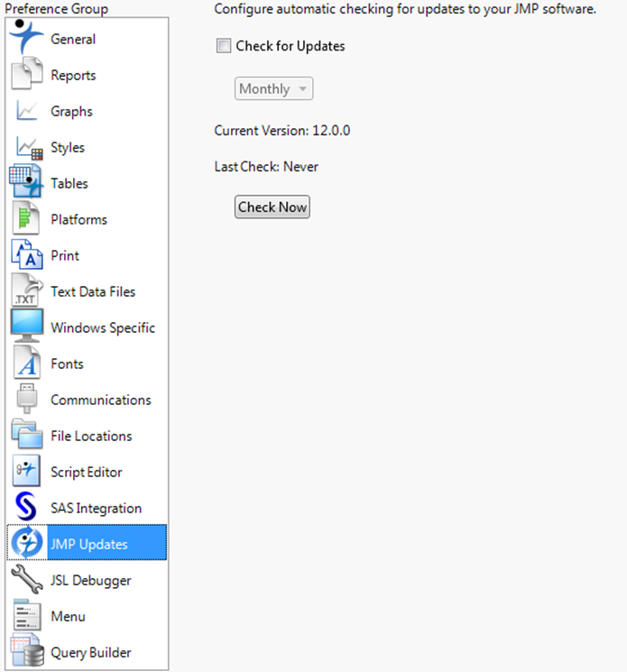Viewport: 627px width, 672px height.
Task: Open the Print preference label
Action: click(x=65, y=255)
